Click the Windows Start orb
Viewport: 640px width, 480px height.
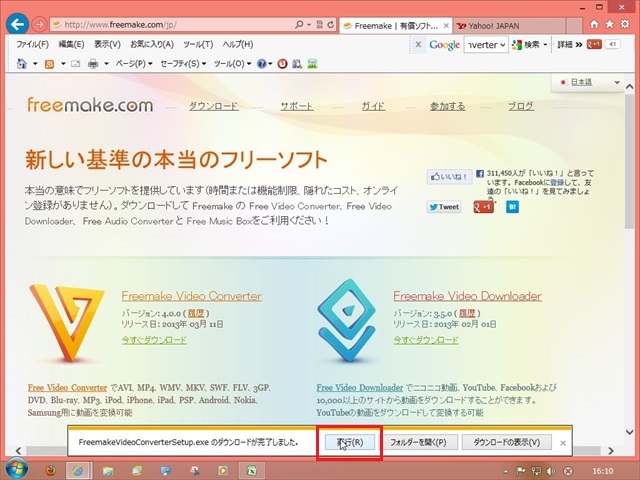pos(17,469)
